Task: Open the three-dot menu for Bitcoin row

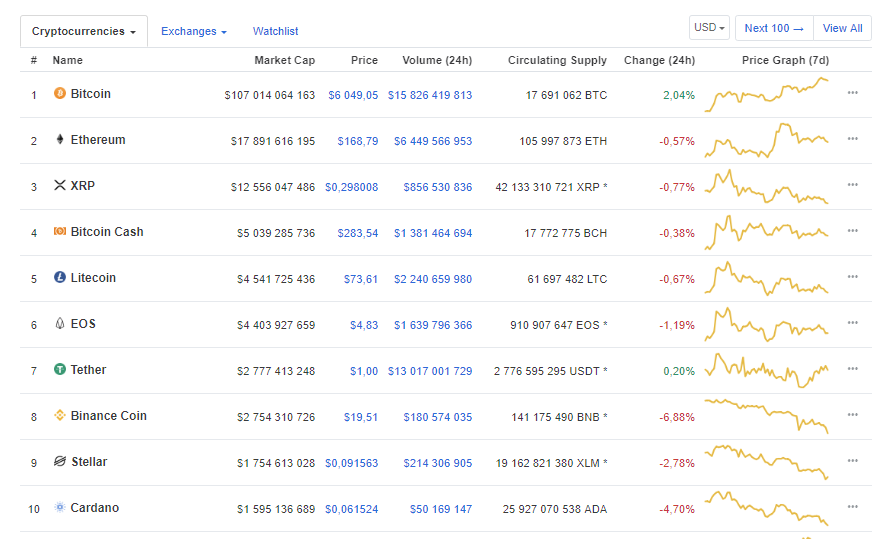Action: coord(853,92)
